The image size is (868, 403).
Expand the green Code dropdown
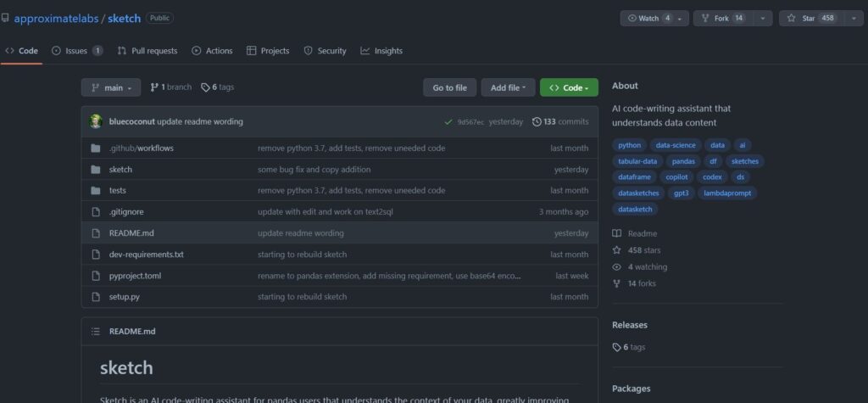pyautogui.click(x=569, y=87)
